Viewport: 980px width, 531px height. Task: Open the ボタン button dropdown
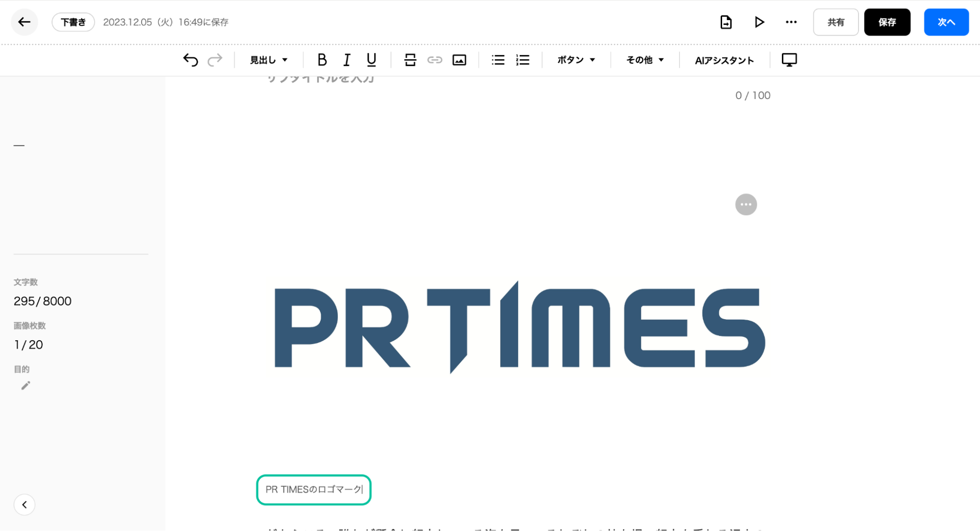(576, 60)
